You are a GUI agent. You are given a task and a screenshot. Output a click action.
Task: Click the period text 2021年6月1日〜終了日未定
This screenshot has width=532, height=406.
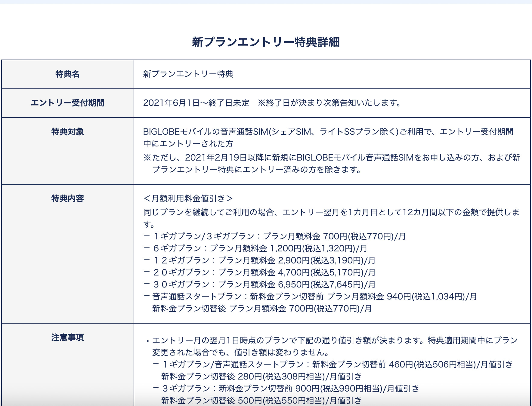[196, 103]
